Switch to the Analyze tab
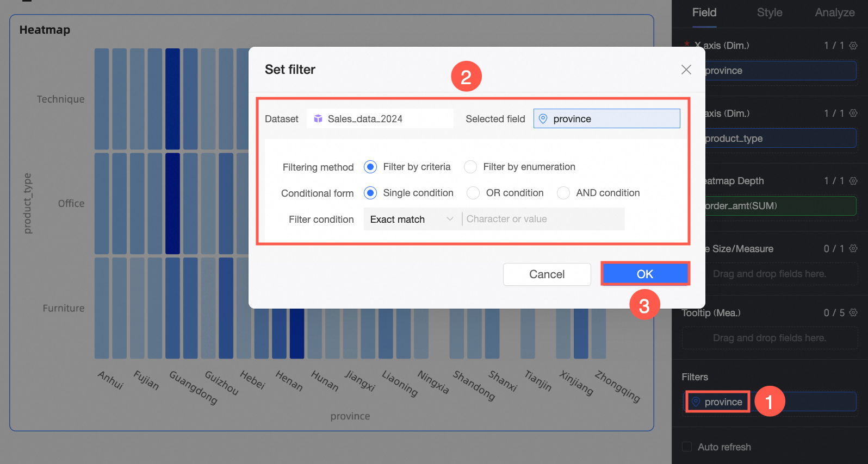 click(x=835, y=12)
